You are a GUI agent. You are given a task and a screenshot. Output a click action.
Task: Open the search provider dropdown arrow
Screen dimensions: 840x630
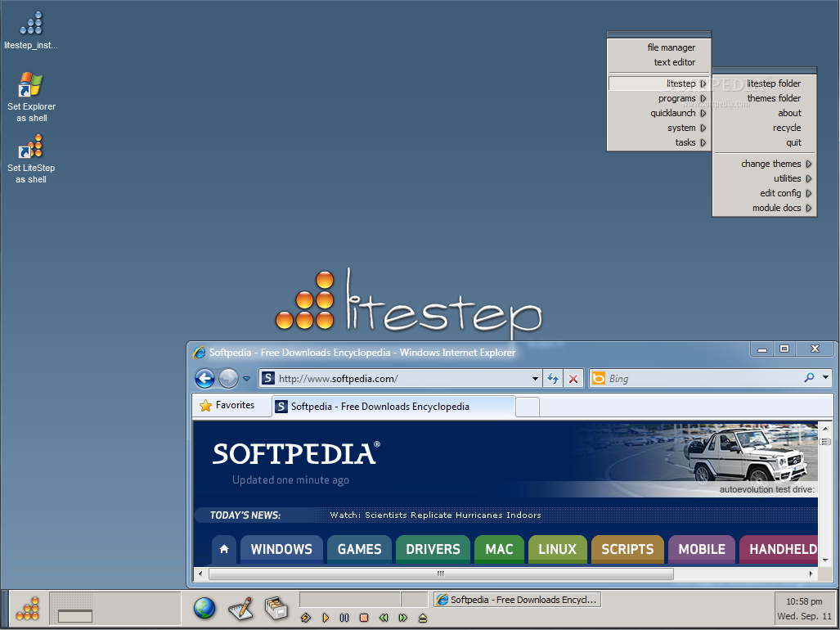click(x=825, y=378)
